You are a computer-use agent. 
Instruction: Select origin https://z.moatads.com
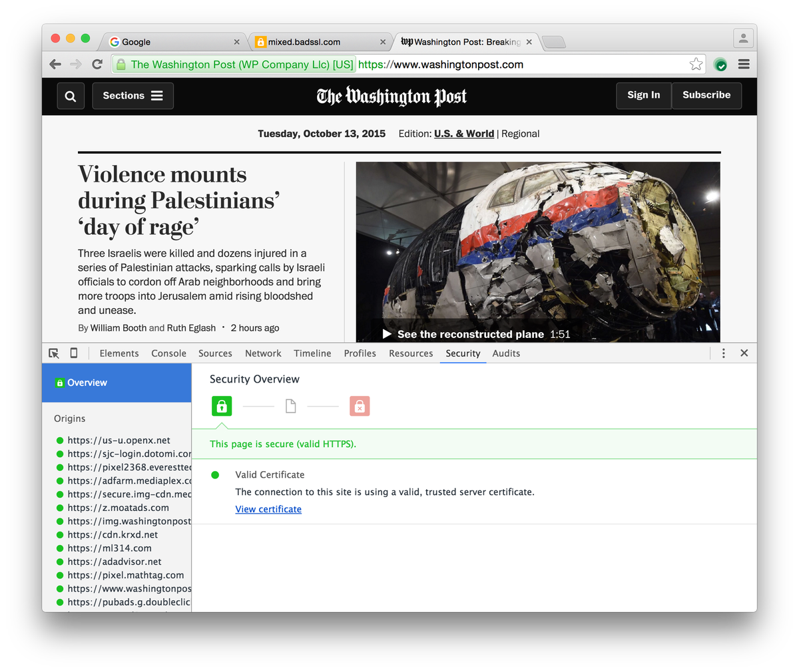tap(118, 508)
